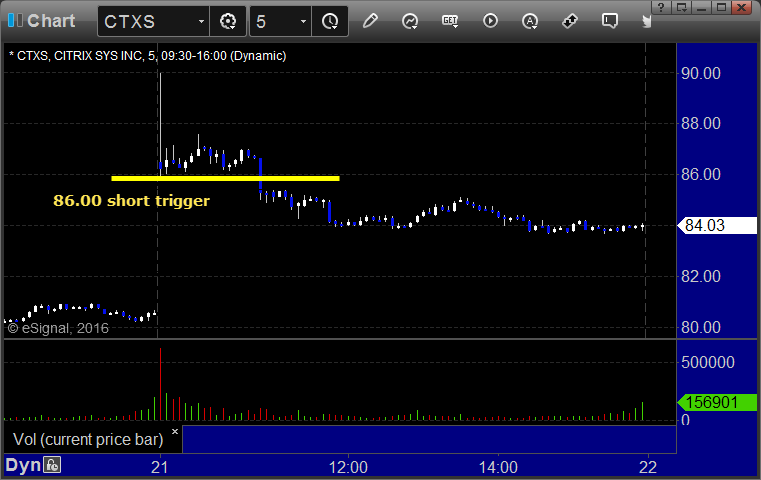Maximize the Chart window

click(x=721, y=7)
